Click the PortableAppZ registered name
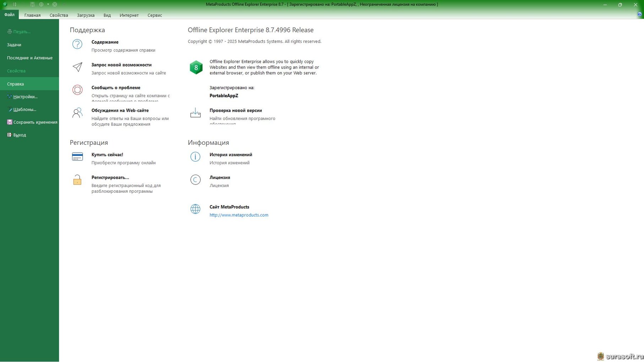This screenshot has width=644, height=362. (224, 95)
